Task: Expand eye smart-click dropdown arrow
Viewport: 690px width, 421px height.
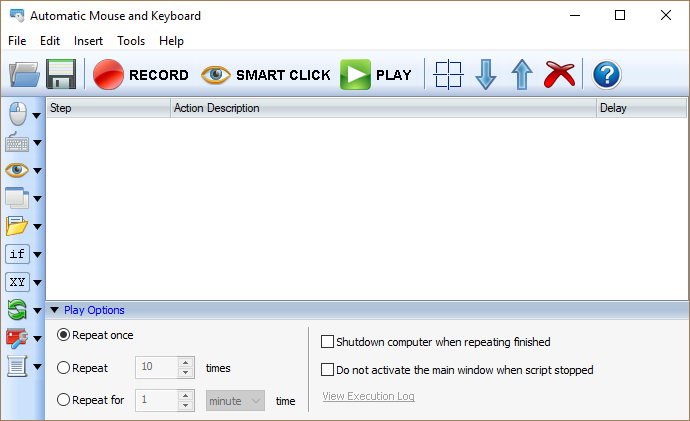Action: [37, 171]
